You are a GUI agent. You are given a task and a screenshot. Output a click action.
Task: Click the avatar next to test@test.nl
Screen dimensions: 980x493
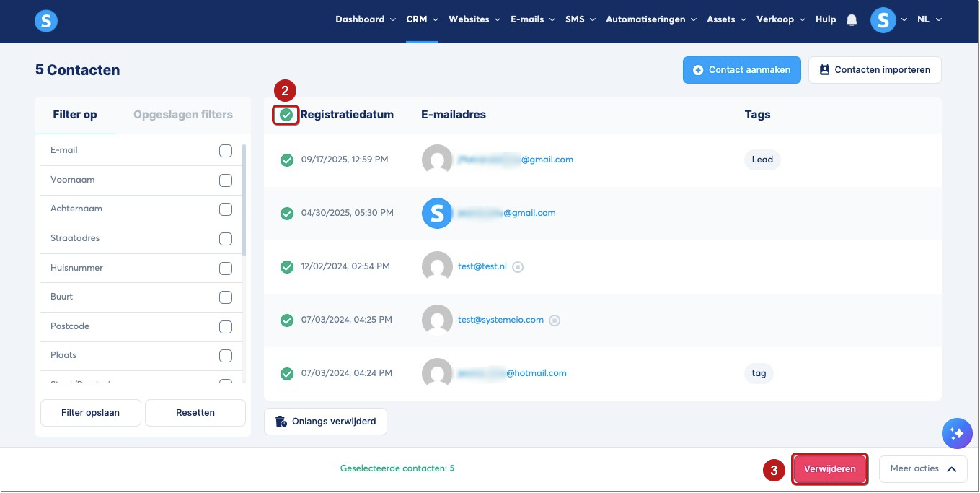click(437, 267)
